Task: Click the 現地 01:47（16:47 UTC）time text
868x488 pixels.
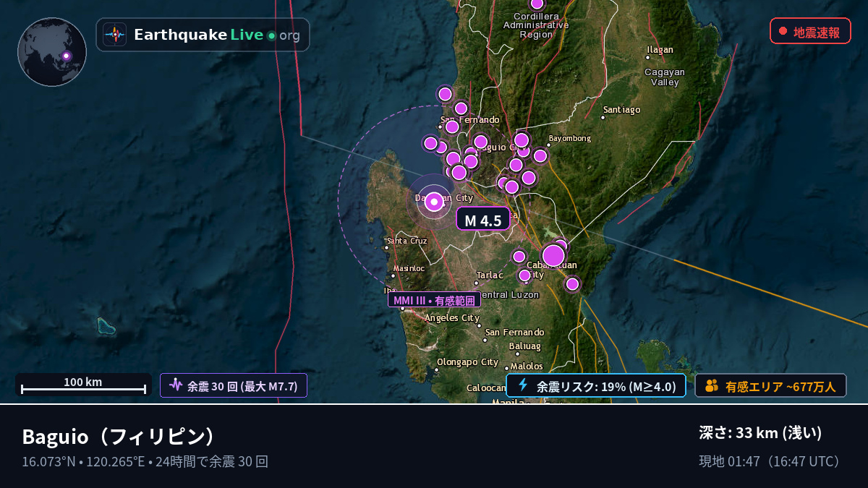Action: pos(773,461)
